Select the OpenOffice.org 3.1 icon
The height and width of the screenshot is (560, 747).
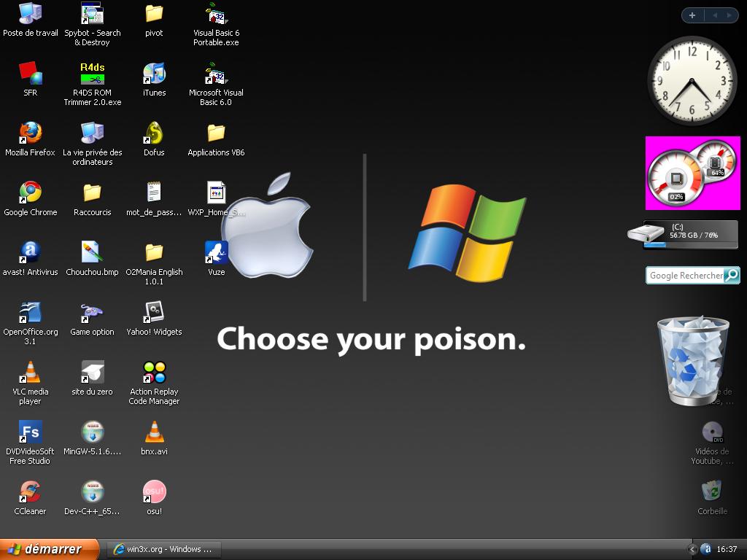[x=30, y=313]
